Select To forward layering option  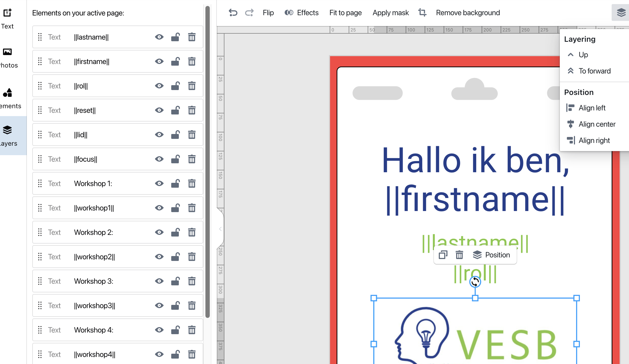point(594,71)
